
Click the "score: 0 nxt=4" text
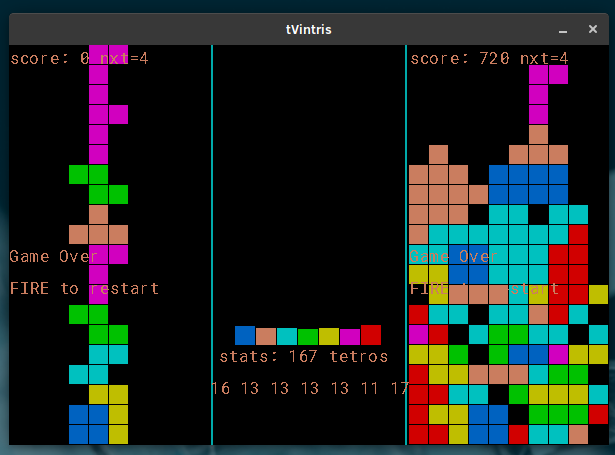[79, 59]
